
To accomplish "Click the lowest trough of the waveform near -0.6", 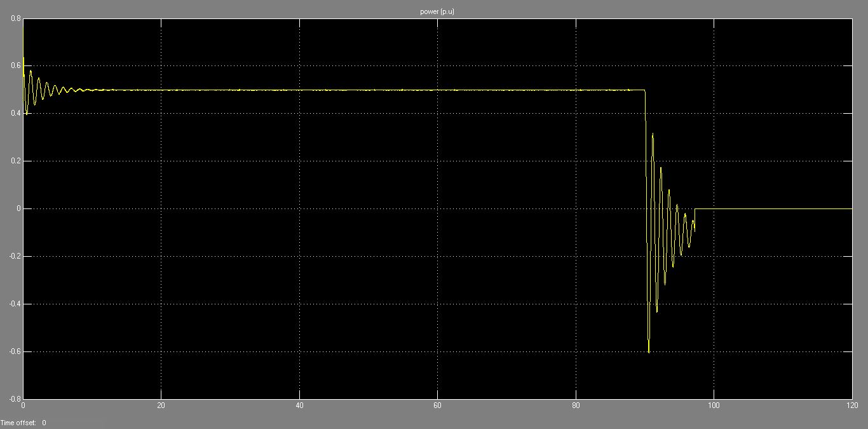I will 649,351.
